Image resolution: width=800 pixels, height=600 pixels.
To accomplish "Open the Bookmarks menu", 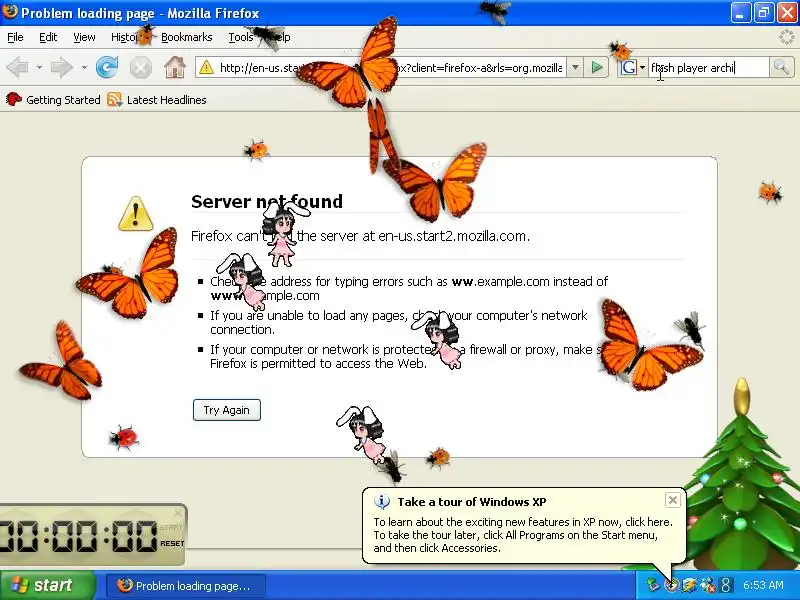I will coord(186,37).
